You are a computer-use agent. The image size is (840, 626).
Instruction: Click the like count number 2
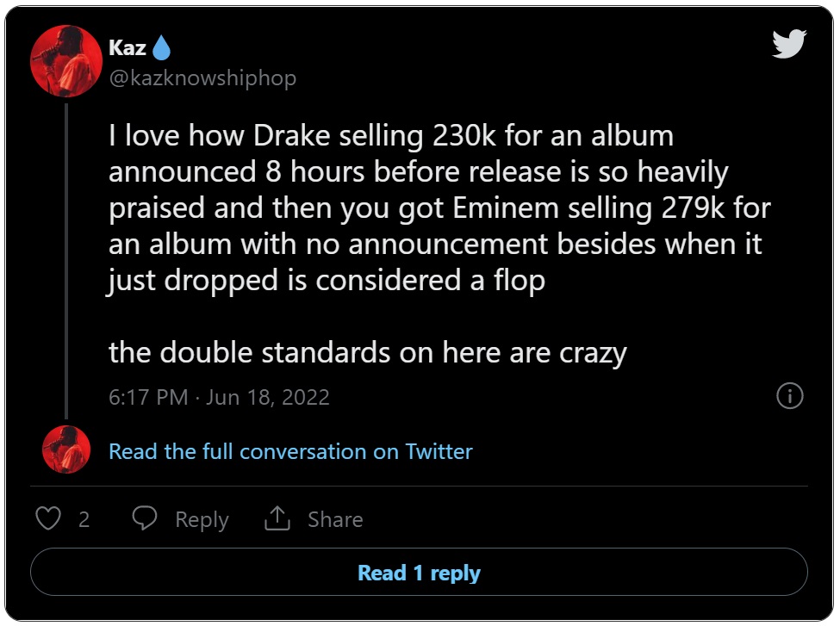point(84,519)
